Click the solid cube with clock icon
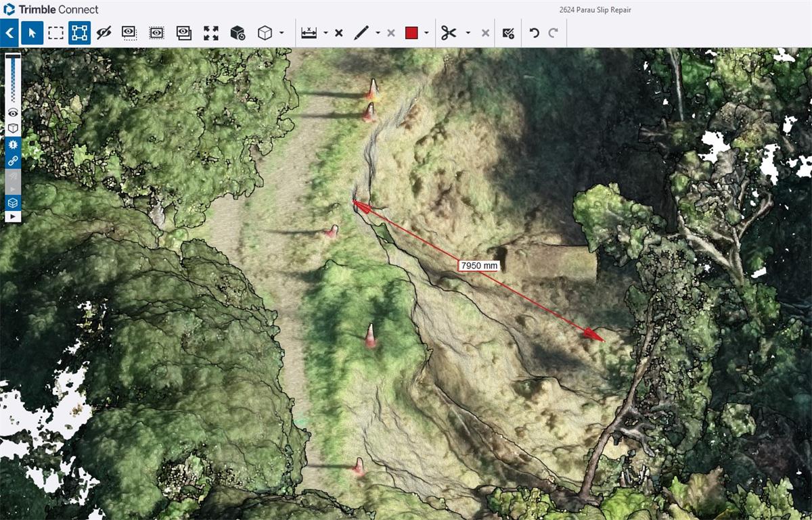The width and height of the screenshot is (812, 520). (238, 32)
